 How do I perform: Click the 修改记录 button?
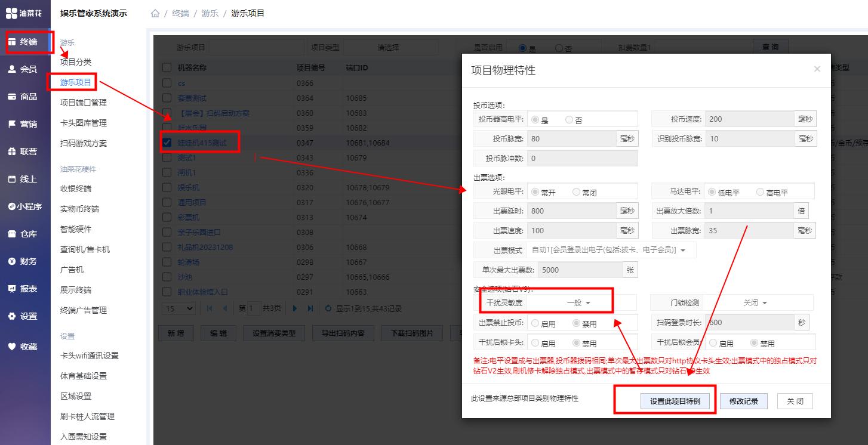coord(744,401)
